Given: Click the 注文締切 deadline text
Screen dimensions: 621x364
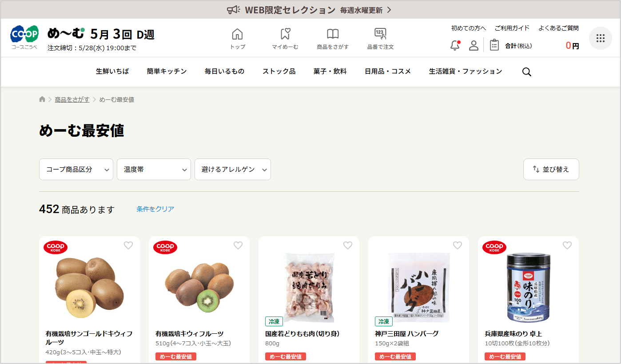Looking at the screenshot, I should (x=92, y=48).
